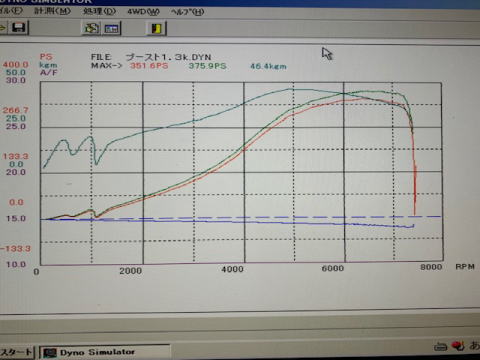Click the green 375.9PS max value

207,66
